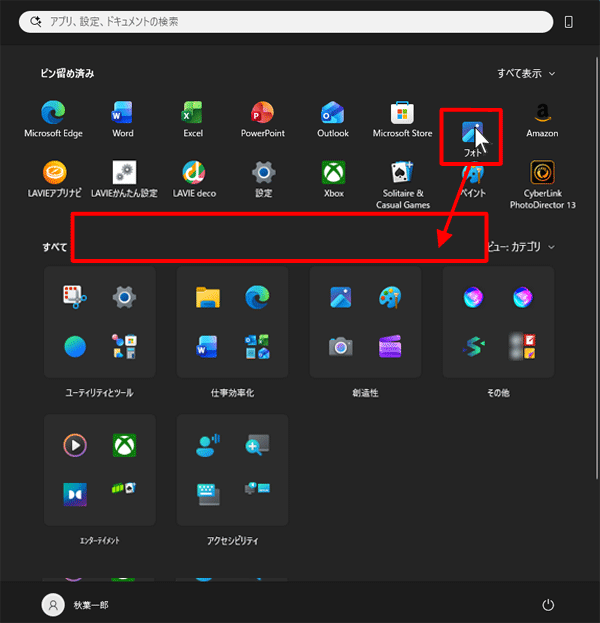Open Outlook from pinned section
The image size is (600, 623).
pyautogui.click(x=333, y=119)
